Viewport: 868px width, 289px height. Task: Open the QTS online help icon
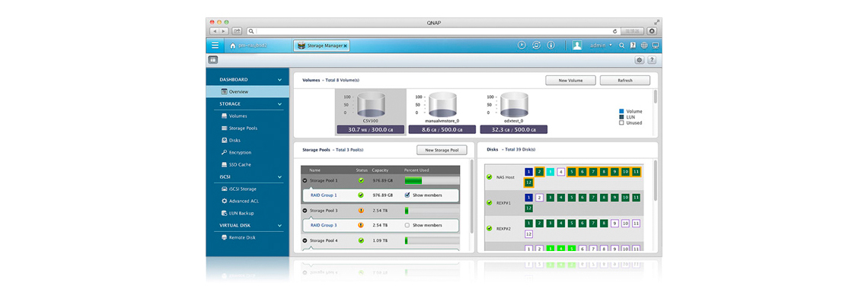tap(633, 46)
